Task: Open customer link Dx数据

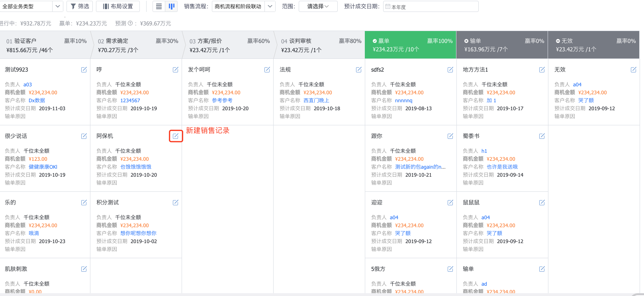Action: [x=37, y=101]
